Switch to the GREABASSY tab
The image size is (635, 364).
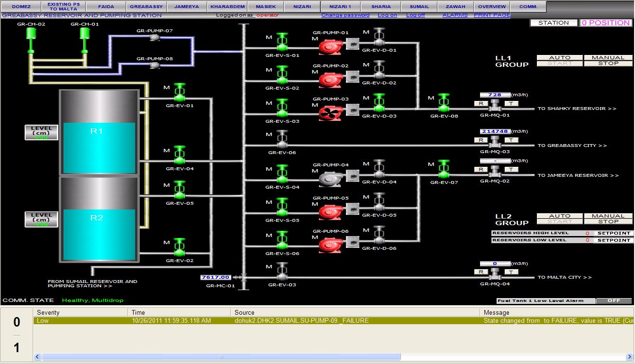pyautogui.click(x=146, y=7)
